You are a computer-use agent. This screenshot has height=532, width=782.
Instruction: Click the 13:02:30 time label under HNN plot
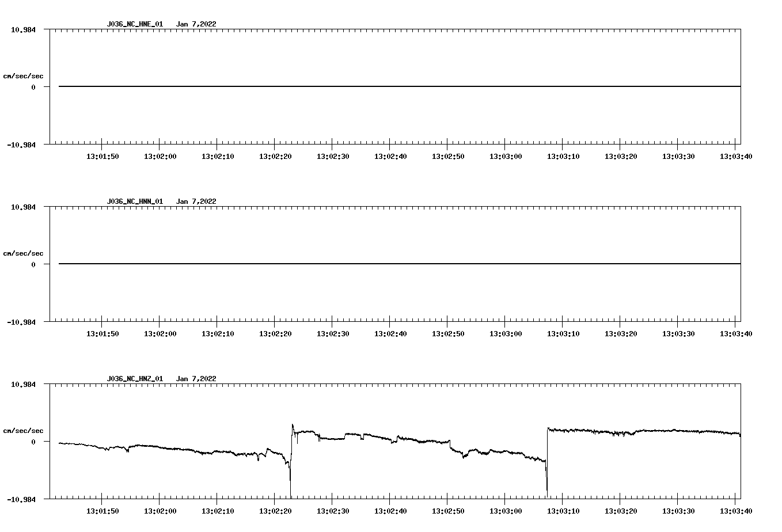333,334
